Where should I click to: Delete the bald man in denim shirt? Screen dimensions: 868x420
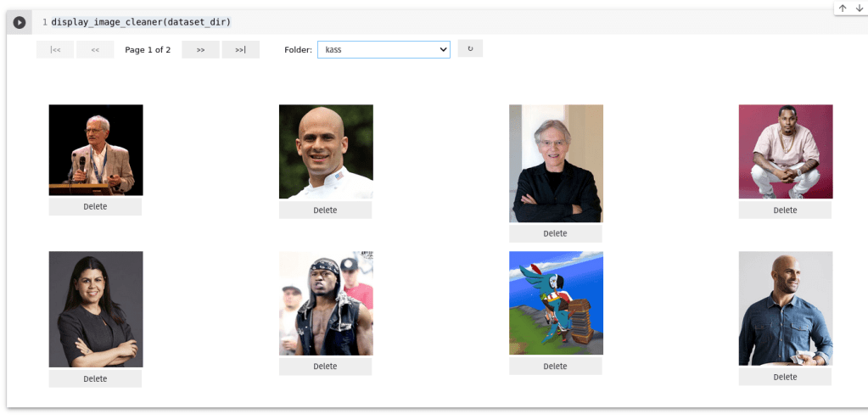(x=785, y=377)
